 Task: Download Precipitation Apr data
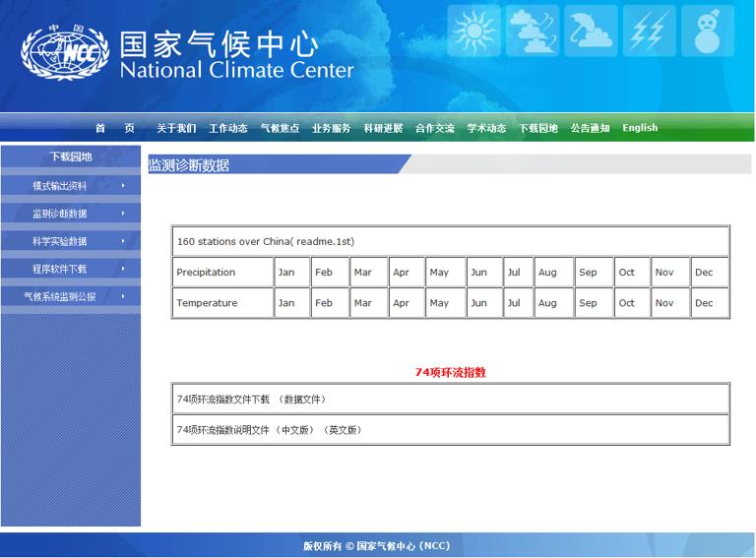(401, 273)
